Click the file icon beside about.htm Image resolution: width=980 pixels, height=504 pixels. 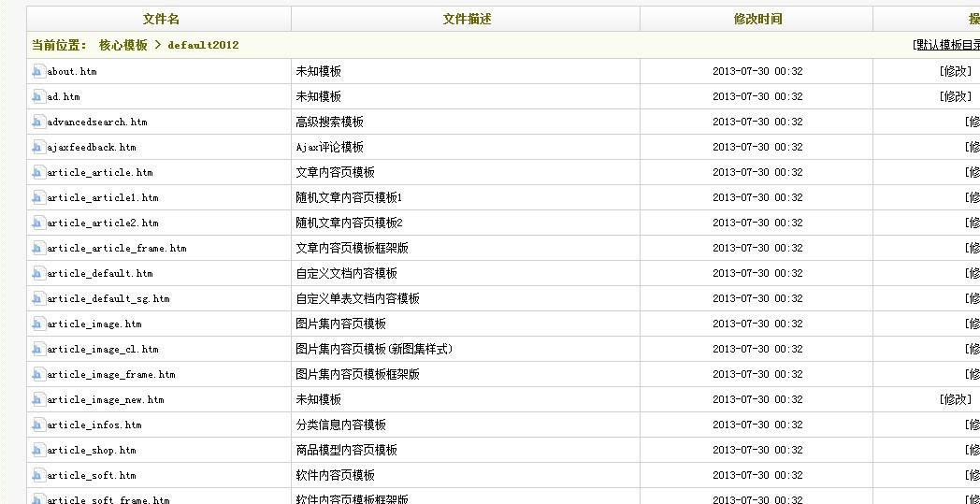click(38, 71)
